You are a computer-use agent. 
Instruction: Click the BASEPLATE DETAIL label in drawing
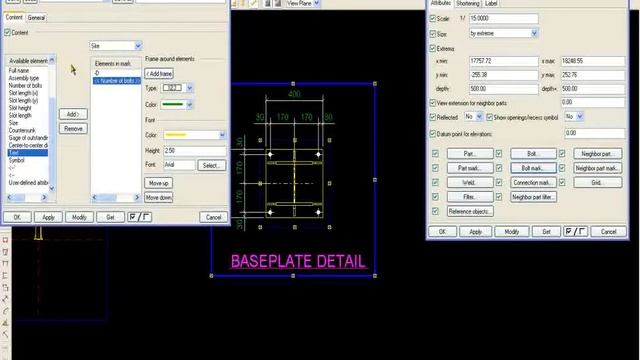[298, 261]
